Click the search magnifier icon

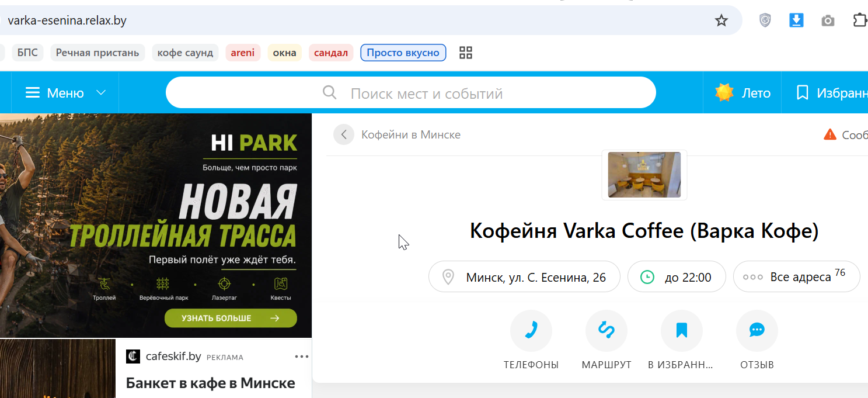tap(330, 92)
